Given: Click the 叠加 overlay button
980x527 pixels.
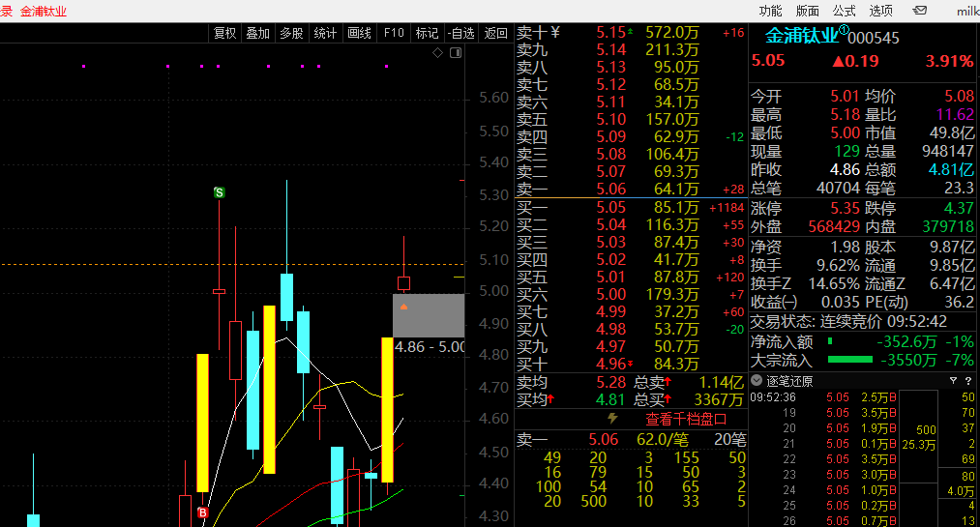Looking at the screenshot, I should [x=257, y=33].
